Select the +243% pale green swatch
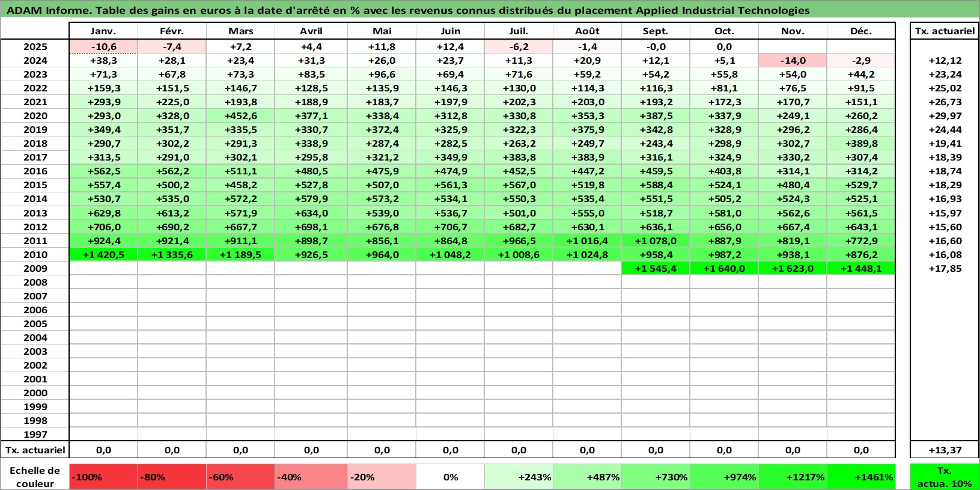Screen dimensions: 980x490 pyautogui.click(x=519, y=477)
